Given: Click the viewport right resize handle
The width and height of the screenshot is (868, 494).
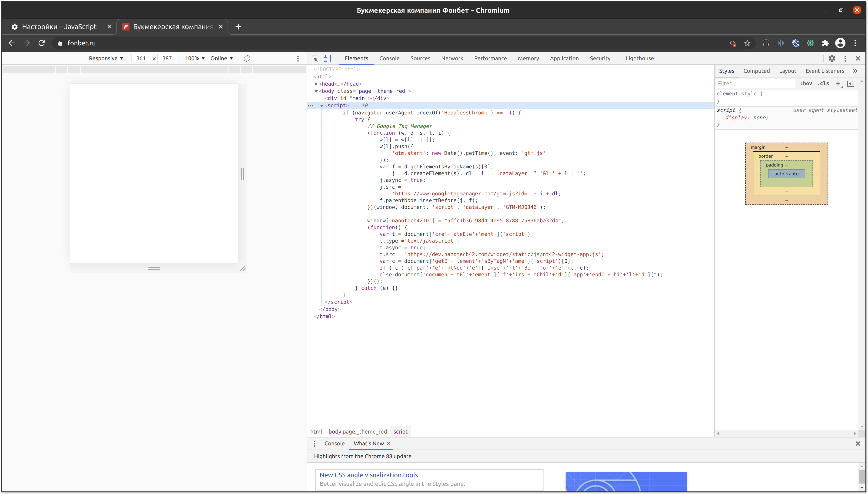Looking at the screenshot, I should [242, 174].
